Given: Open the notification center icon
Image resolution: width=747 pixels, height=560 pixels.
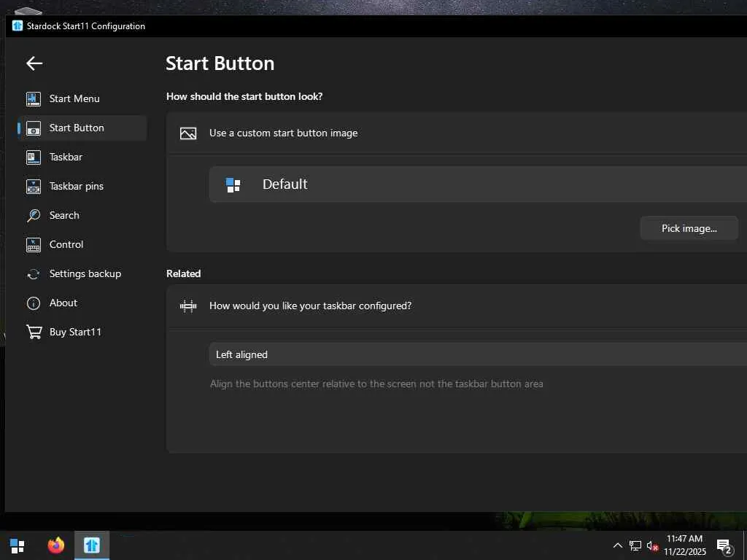Looking at the screenshot, I should pyautogui.click(x=724, y=546).
